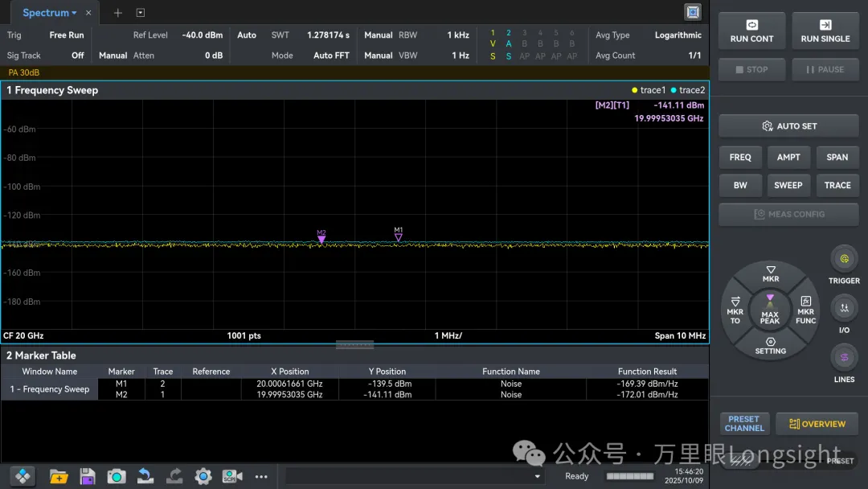Image resolution: width=868 pixels, height=489 pixels.
Task: Open the AMPT menu
Action: (789, 158)
